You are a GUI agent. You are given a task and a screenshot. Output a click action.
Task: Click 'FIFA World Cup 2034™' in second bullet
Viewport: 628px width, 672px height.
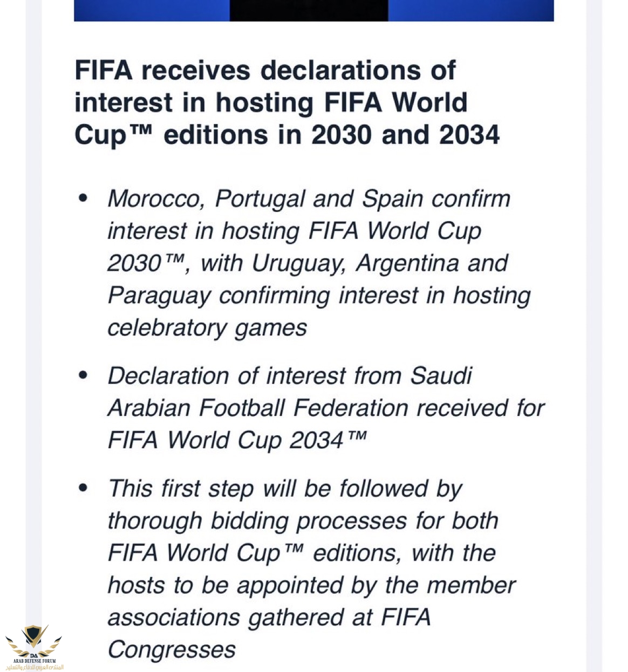[237, 440]
